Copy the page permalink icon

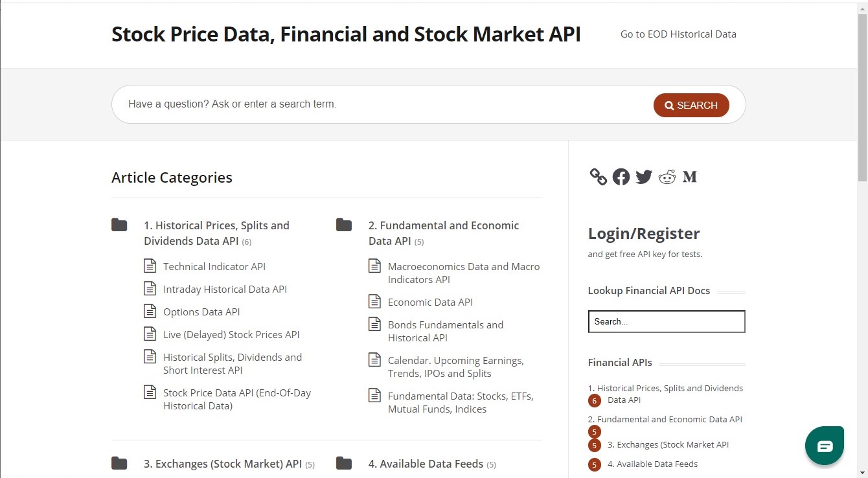pos(597,176)
